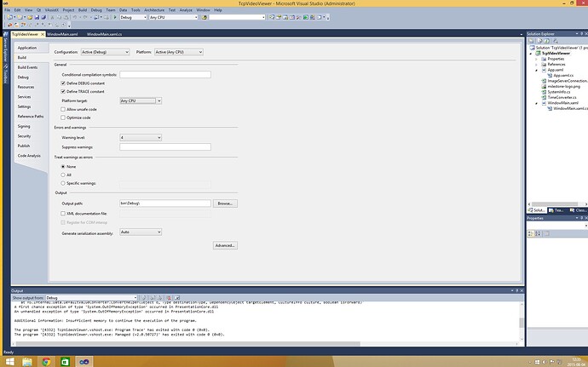
Task: Open the Configuration Active (Debug) dropdown
Action: click(105, 52)
